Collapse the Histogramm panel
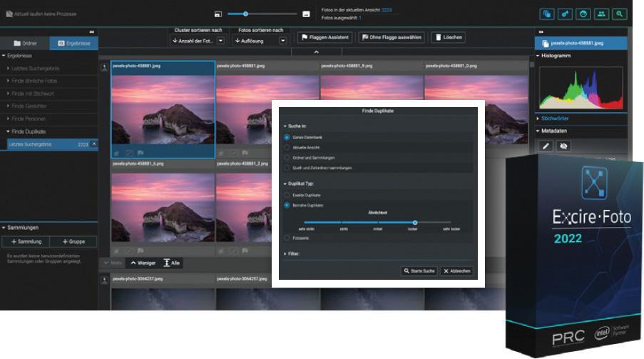This screenshot has height=359, width=644. (x=538, y=56)
